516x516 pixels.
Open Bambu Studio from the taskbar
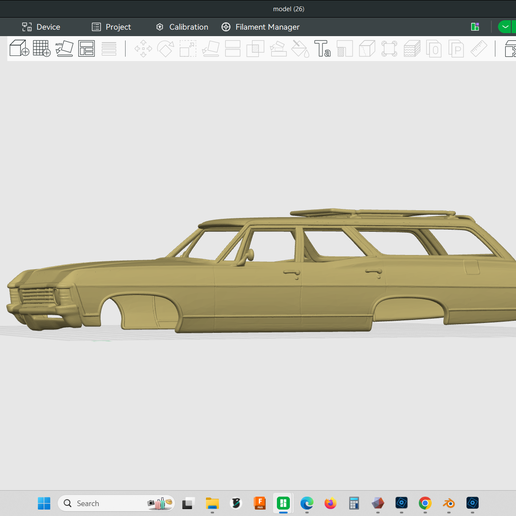pyautogui.click(x=283, y=503)
